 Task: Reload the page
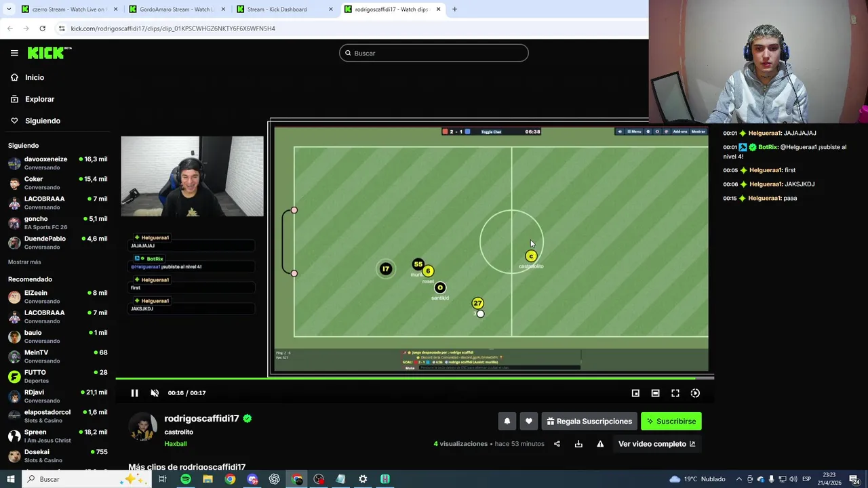tap(42, 28)
